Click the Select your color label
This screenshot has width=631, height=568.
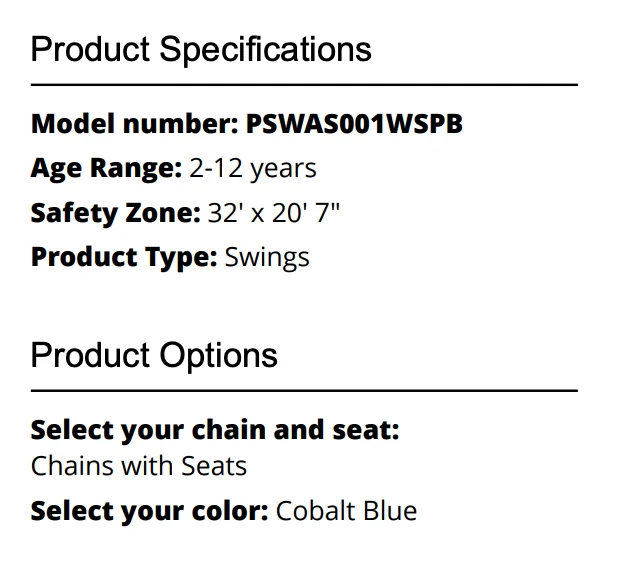(149, 511)
